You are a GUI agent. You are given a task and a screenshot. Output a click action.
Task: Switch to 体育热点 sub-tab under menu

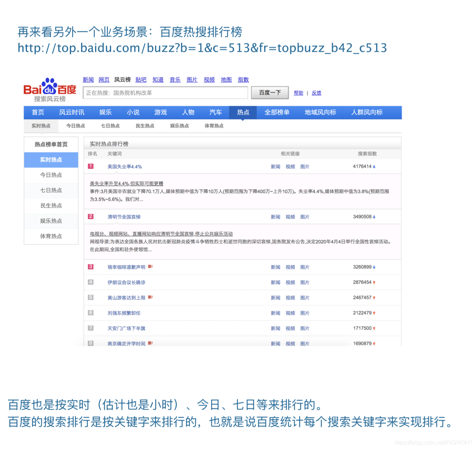pos(214,126)
